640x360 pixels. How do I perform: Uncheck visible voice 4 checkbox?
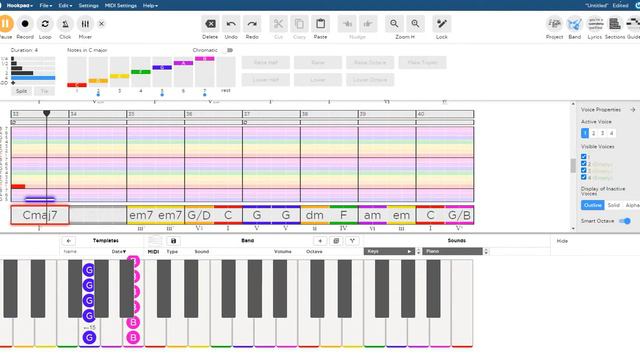[584, 177]
